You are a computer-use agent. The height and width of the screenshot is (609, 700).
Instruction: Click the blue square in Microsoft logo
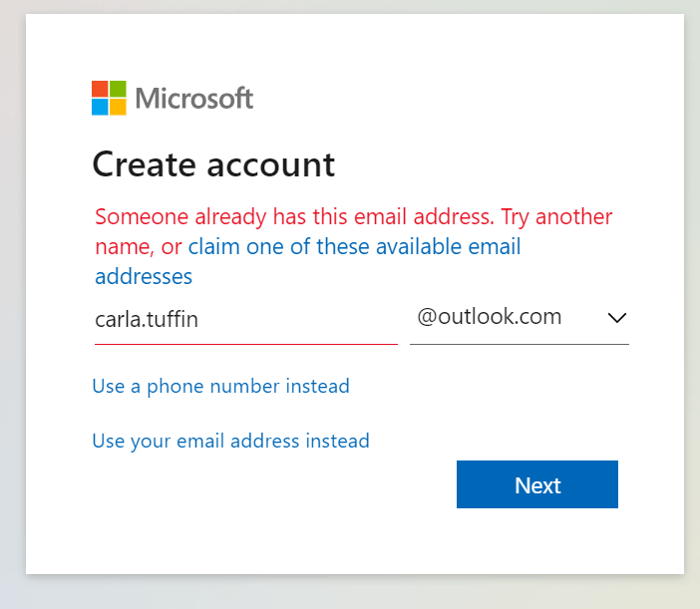[100, 107]
